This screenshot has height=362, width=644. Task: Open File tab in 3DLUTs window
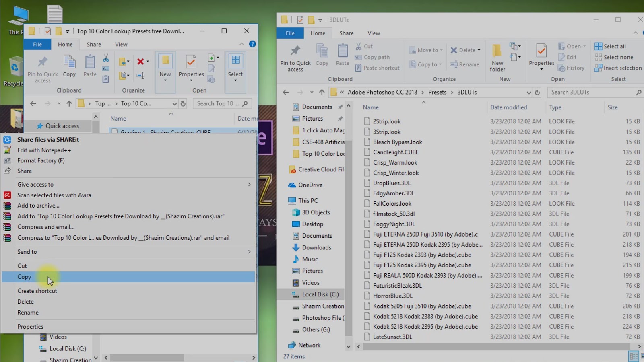tap(290, 33)
